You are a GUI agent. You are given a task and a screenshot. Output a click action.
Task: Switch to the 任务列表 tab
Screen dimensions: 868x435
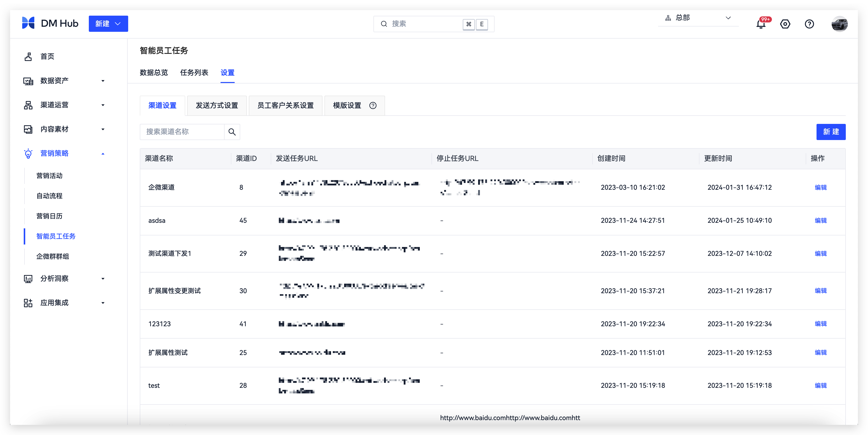coord(194,72)
